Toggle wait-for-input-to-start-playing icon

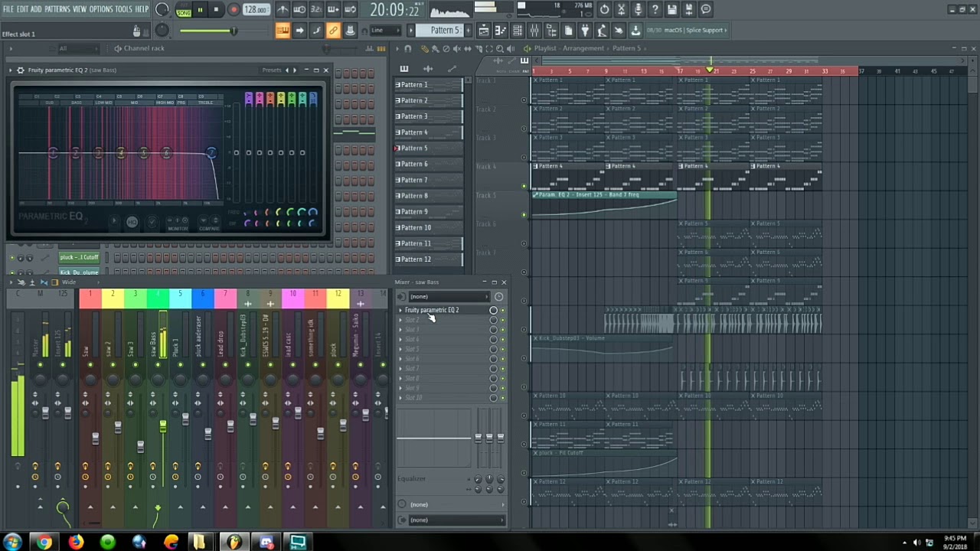point(299,10)
